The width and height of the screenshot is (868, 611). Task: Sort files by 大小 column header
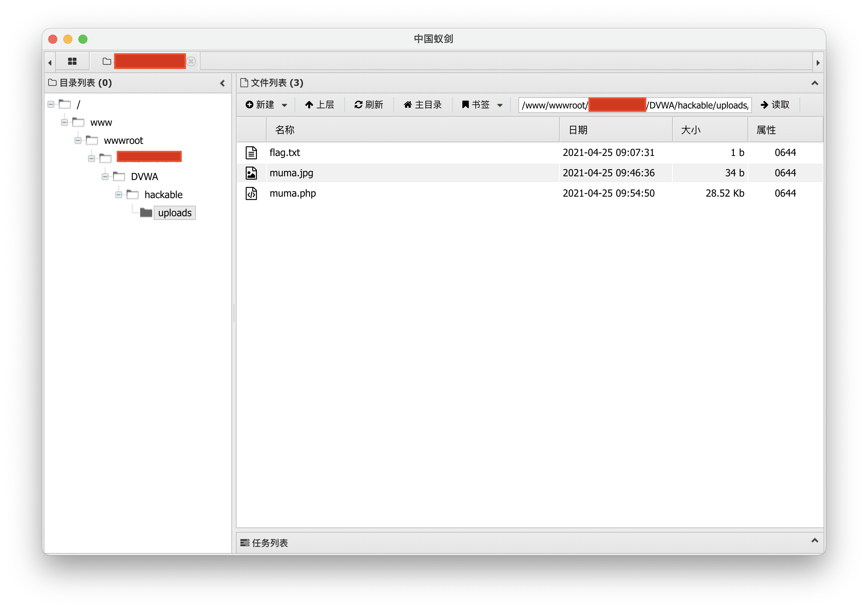(710, 130)
